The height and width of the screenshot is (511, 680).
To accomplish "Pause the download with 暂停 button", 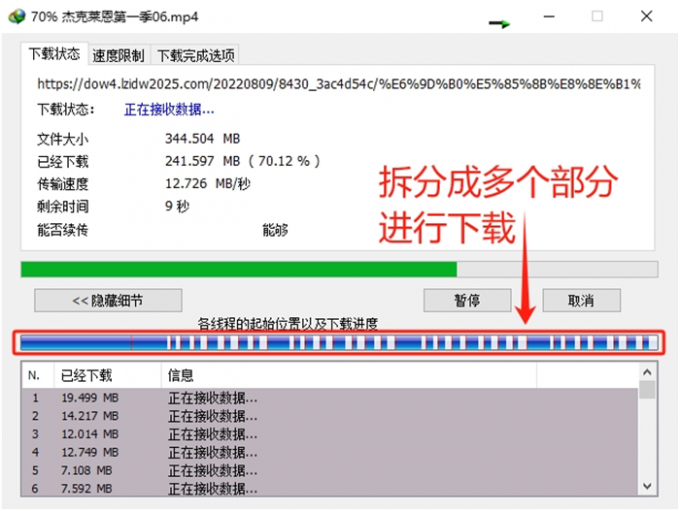I will [467, 300].
